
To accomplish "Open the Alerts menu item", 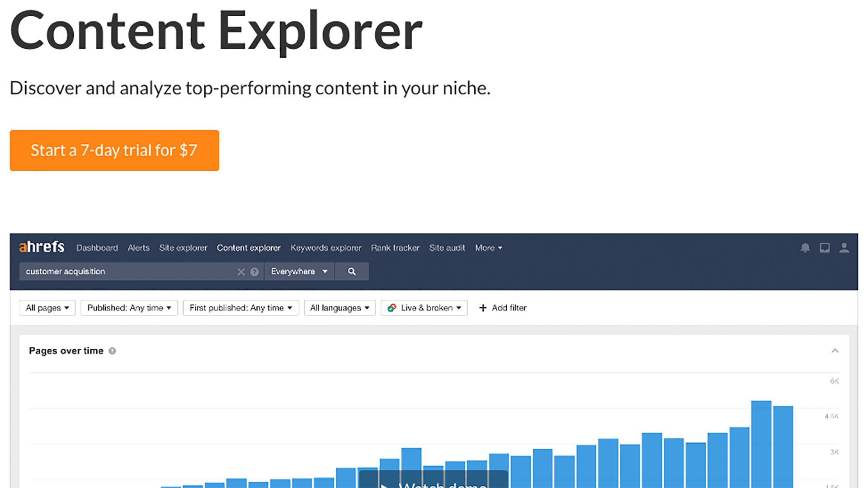I will (x=138, y=248).
